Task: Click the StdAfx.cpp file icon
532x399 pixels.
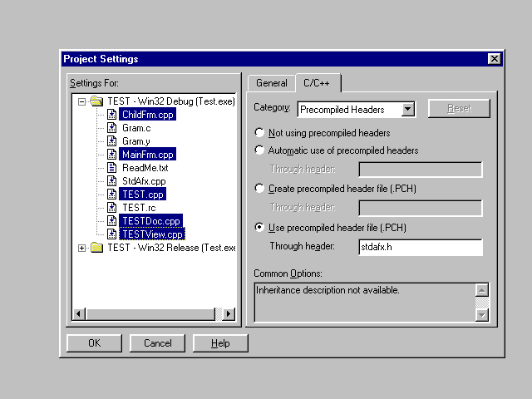Action: point(111,181)
